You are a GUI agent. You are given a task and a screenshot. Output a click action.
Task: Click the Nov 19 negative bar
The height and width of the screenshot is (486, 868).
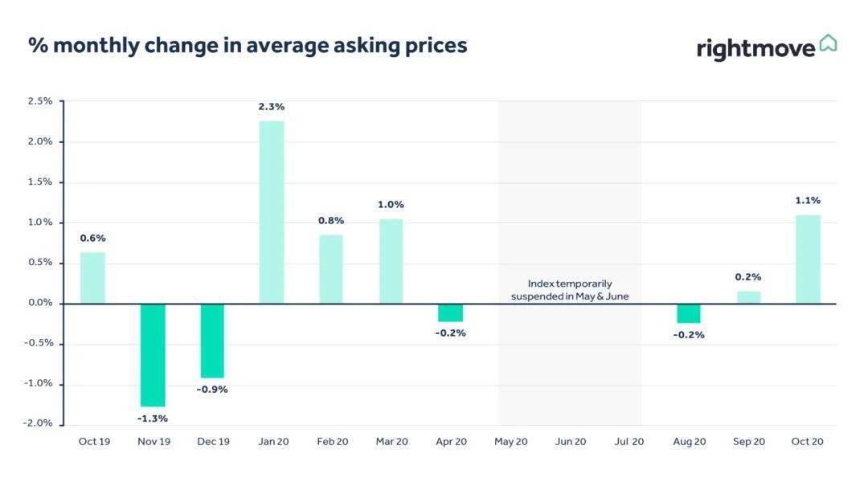click(x=153, y=355)
